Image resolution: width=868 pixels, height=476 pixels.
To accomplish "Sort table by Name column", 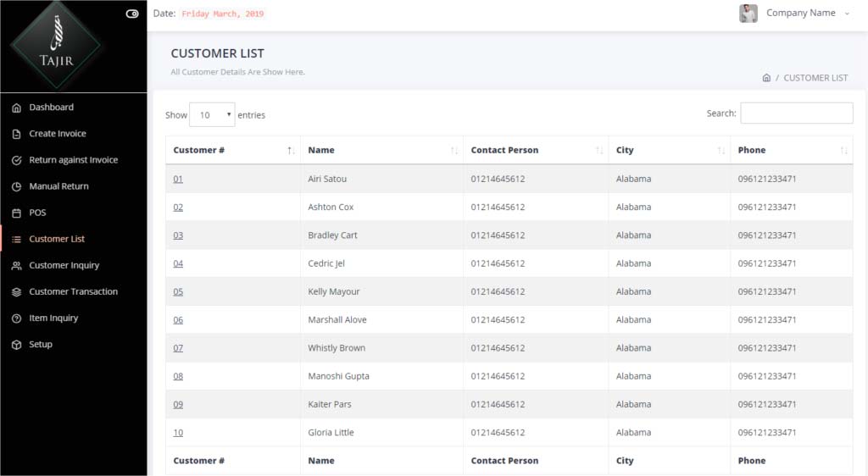I will [382, 150].
